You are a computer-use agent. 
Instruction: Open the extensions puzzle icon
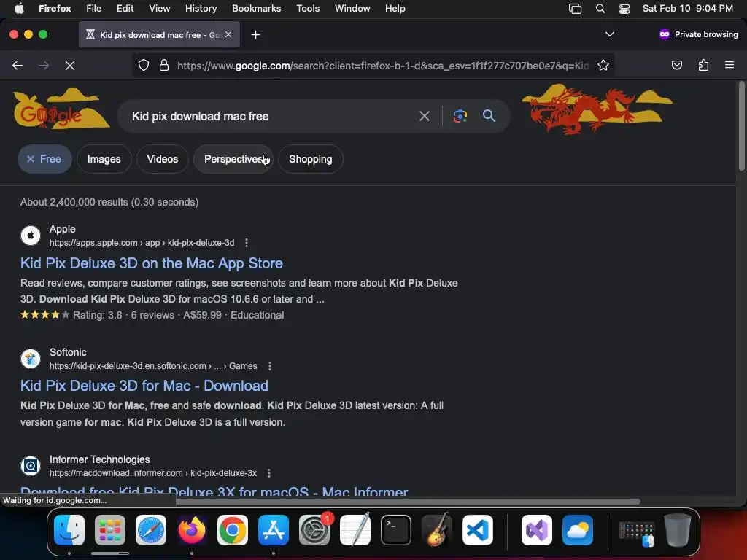[703, 65]
